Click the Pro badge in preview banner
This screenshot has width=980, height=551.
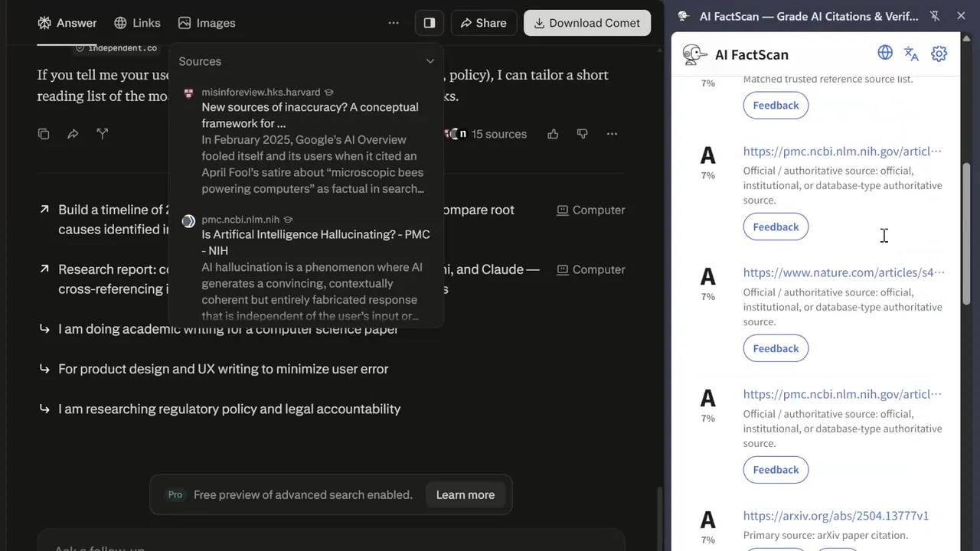175,495
